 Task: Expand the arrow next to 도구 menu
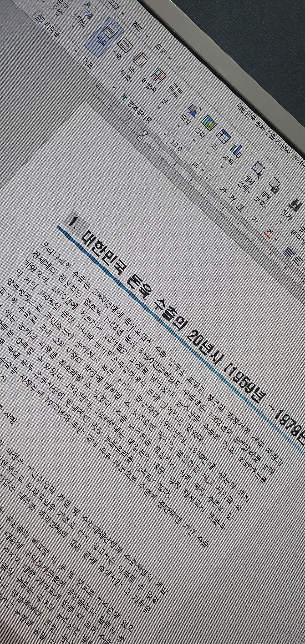170,58
